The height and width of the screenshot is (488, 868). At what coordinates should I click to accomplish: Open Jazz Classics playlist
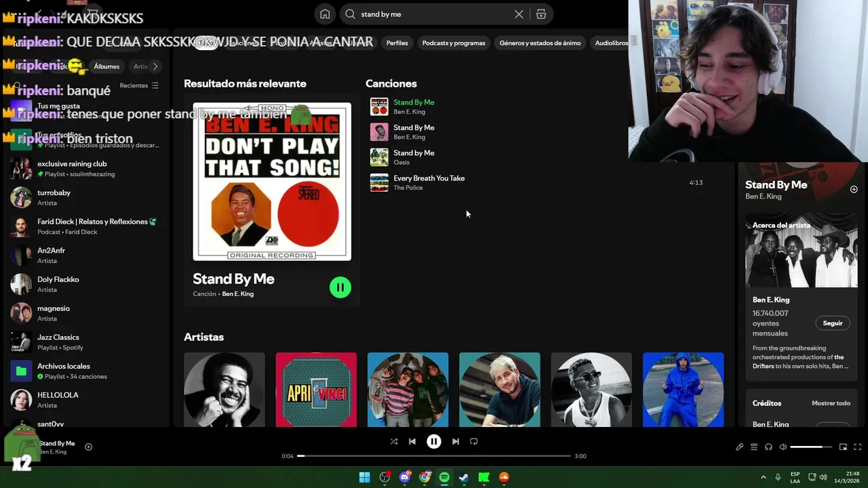85,342
